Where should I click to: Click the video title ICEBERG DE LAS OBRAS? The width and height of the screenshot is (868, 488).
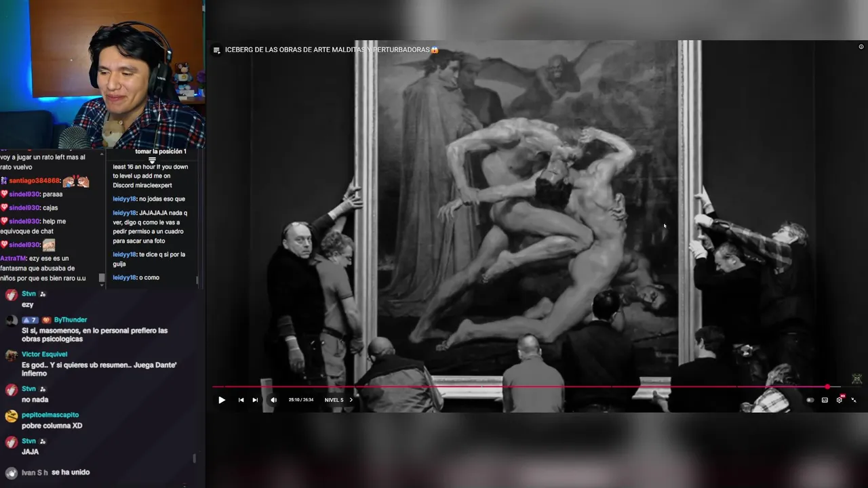[332, 50]
